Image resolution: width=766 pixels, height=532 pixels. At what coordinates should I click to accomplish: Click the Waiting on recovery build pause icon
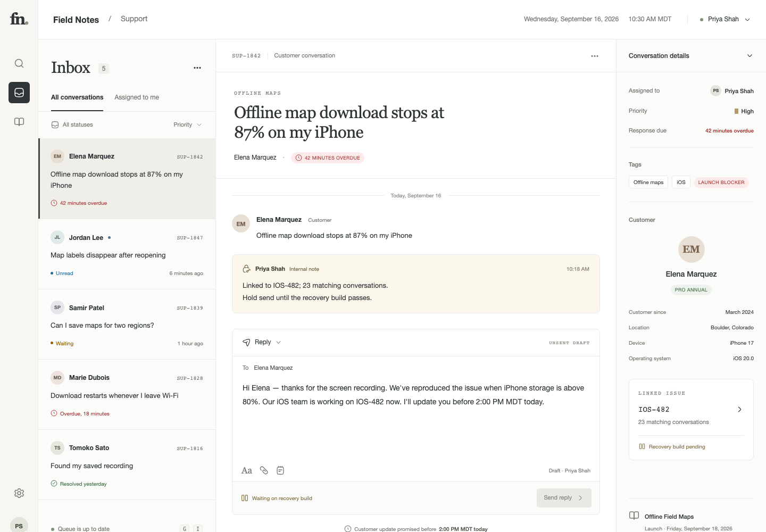point(245,498)
